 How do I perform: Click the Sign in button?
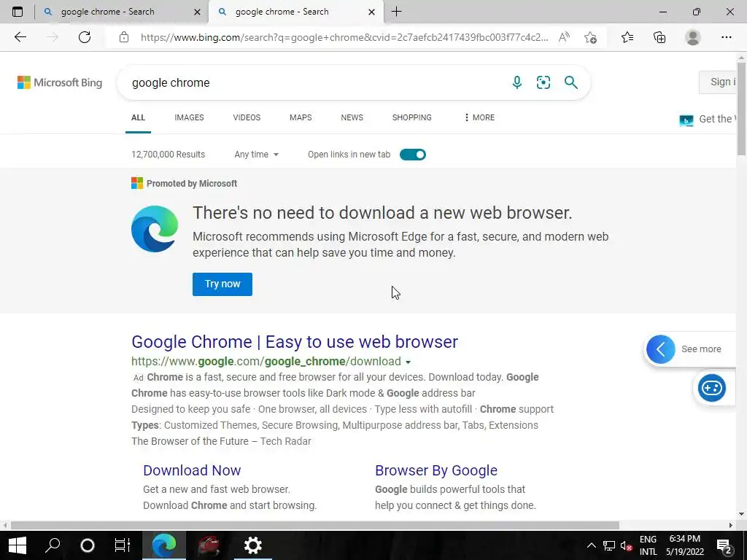click(718, 82)
